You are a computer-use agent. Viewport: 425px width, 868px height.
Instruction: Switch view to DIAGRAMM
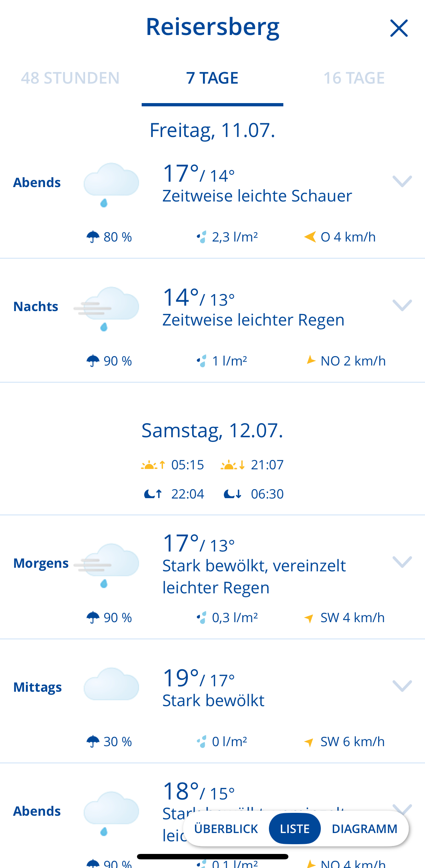364,829
